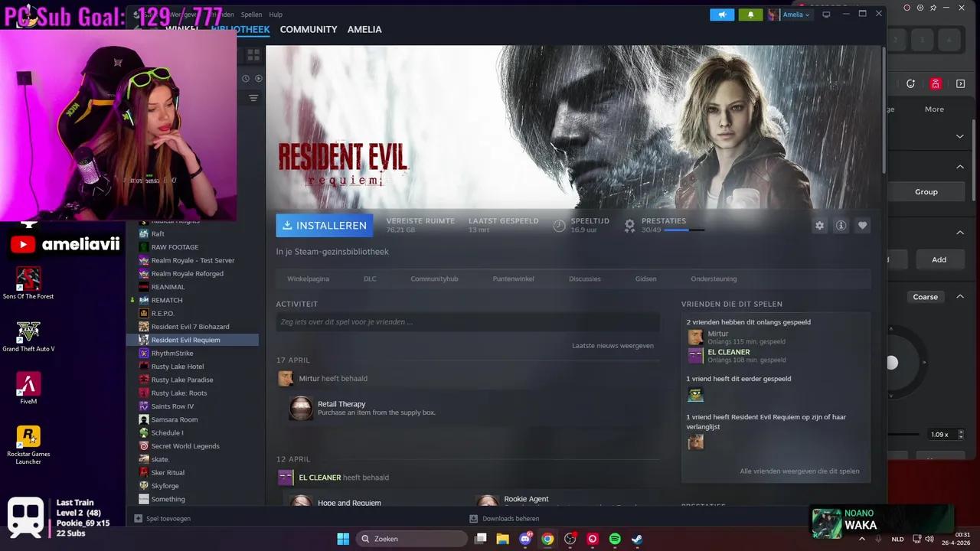This screenshot has width=980, height=551.
Task: Open FiveM desktop shortcut
Action: (x=28, y=388)
